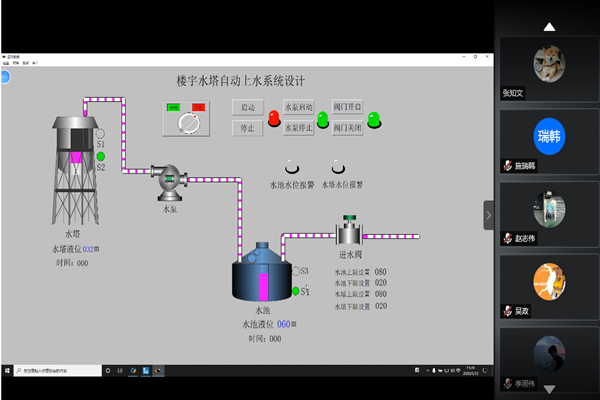Click the 水泵启动 pump start button

(x=299, y=107)
